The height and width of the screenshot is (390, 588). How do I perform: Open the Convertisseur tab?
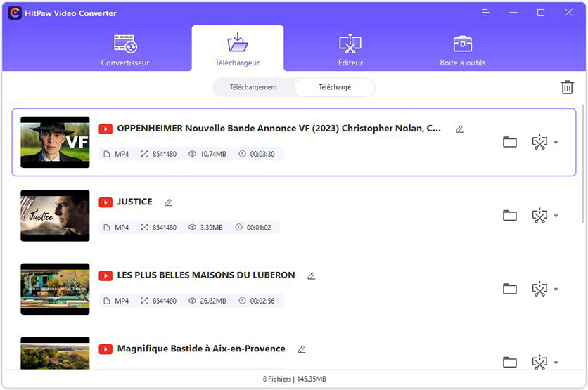coord(125,50)
